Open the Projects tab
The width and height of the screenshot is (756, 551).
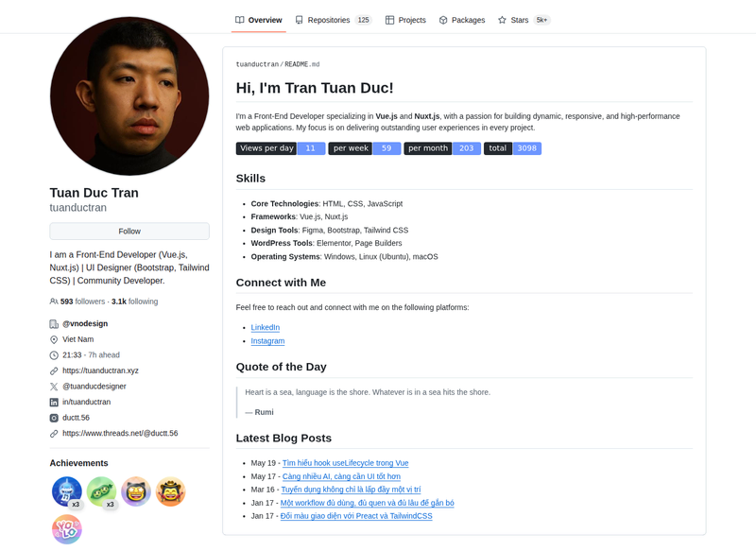coord(405,20)
